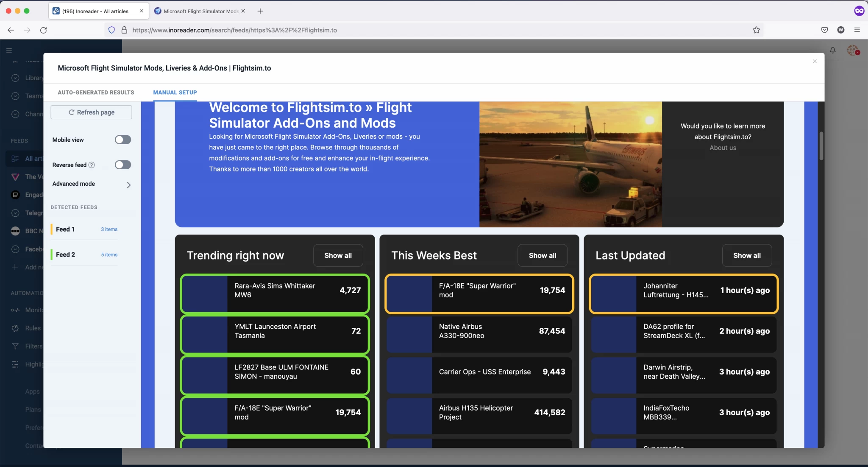This screenshot has height=467, width=868.
Task: Click the Refresh page button
Action: (x=91, y=112)
